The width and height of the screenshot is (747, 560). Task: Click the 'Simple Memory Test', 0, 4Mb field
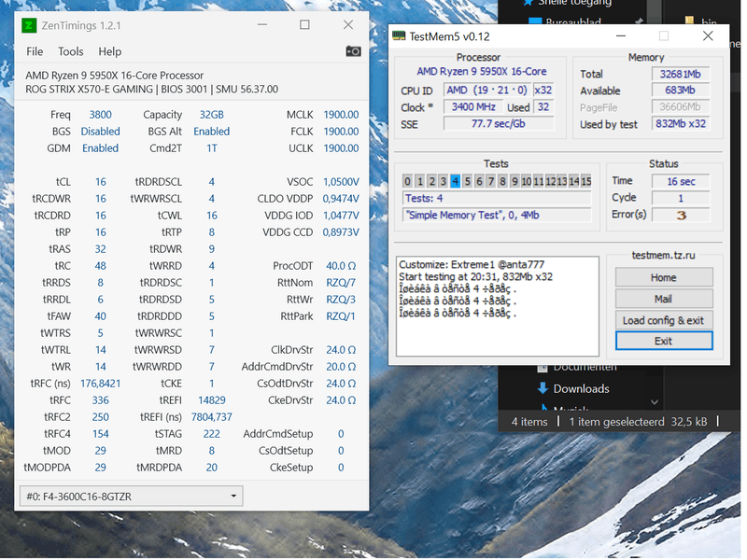(497, 216)
